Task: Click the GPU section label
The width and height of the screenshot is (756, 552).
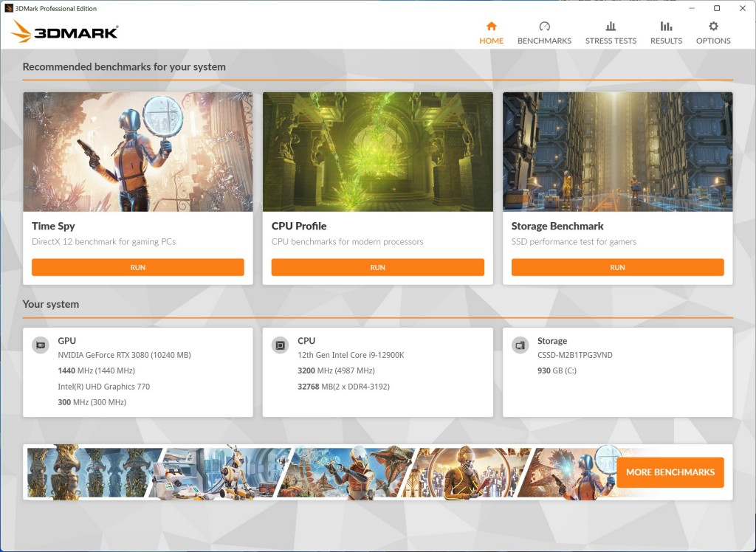Action: click(x=67, y=341)
